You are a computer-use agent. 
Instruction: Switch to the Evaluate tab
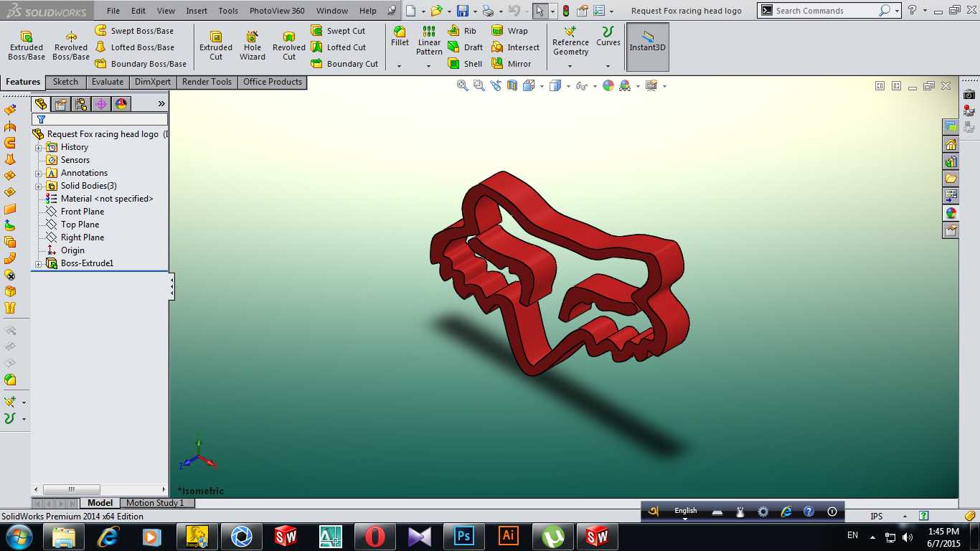pos(108,82)
